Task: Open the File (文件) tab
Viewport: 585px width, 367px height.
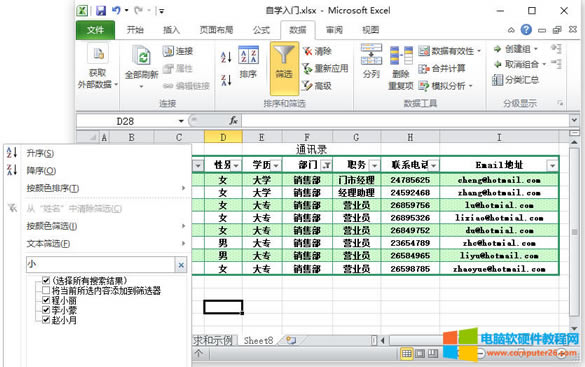Action: pos(95,30)
